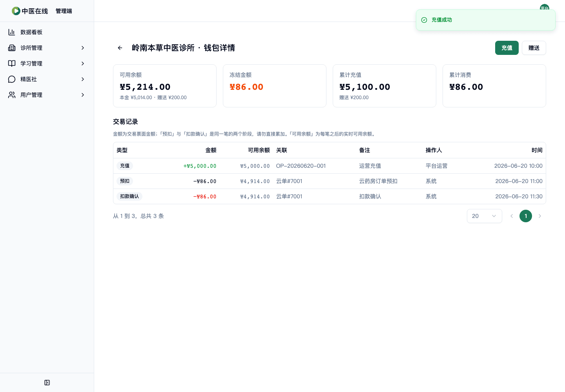
Task: Click the 可用余额 column header
Action: pyautogui.click(x=259, y=150)
